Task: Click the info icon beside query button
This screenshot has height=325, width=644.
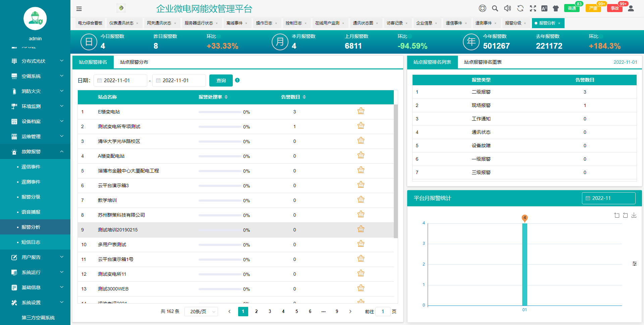Action: coord(237,80)
